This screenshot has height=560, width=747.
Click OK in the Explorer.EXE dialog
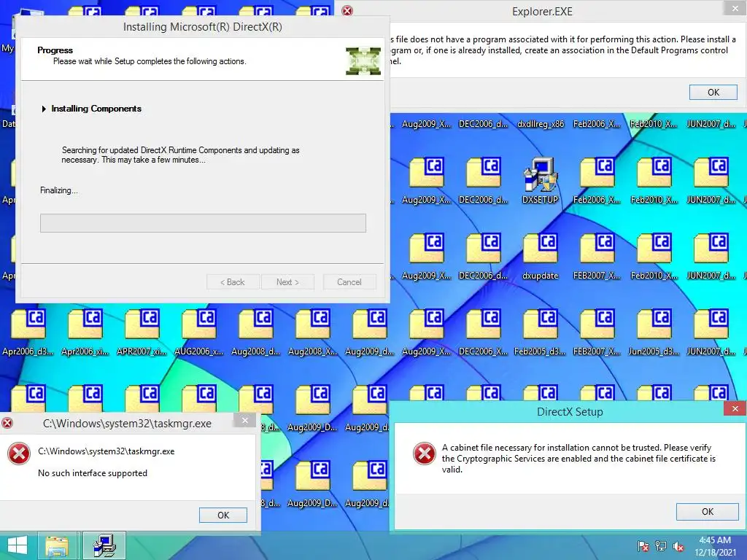click(713, 93)
